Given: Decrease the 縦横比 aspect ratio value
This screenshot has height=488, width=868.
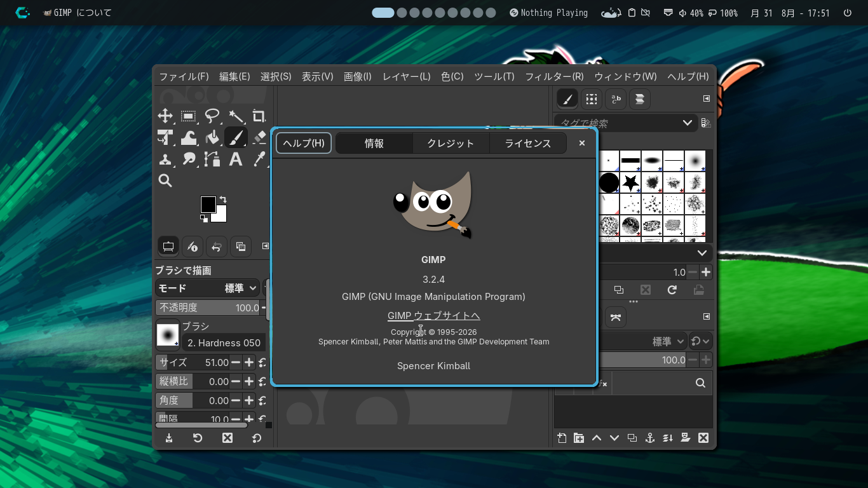Looking at the screenshot, I should [x=235, y=381].
